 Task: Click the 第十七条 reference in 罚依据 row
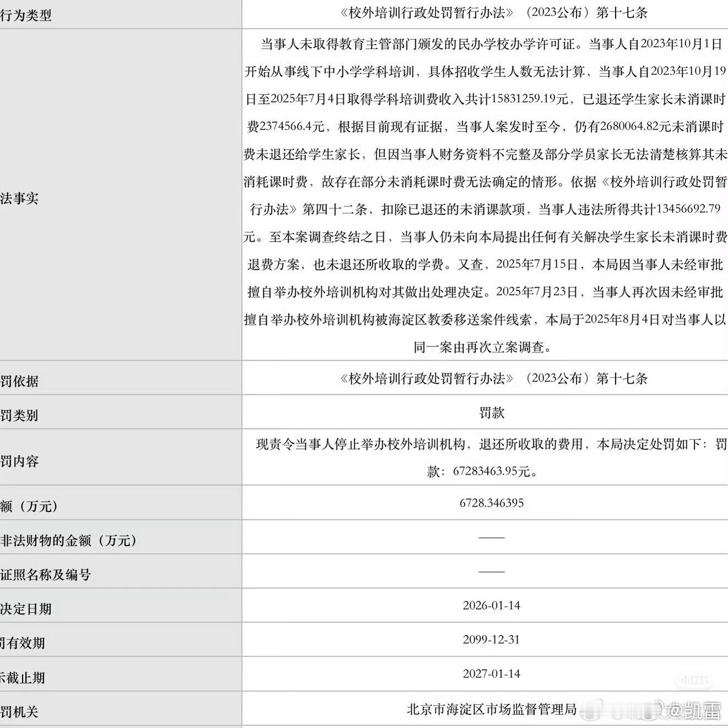point(622,378)
